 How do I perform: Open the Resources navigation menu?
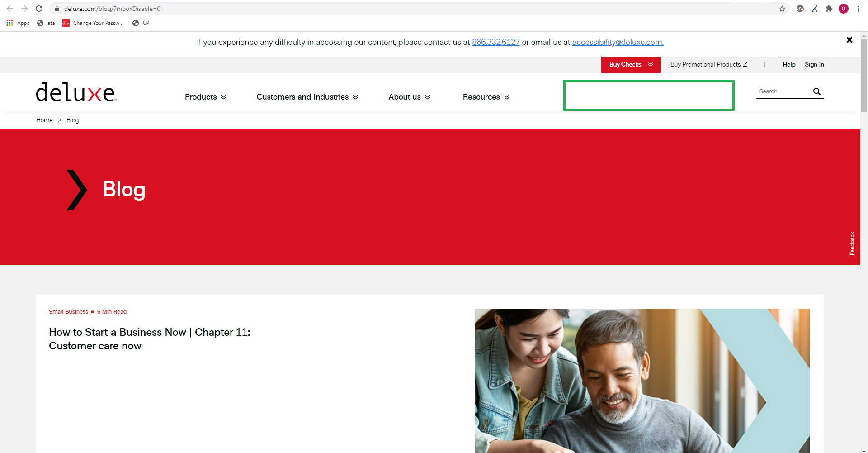click(486, 97)
